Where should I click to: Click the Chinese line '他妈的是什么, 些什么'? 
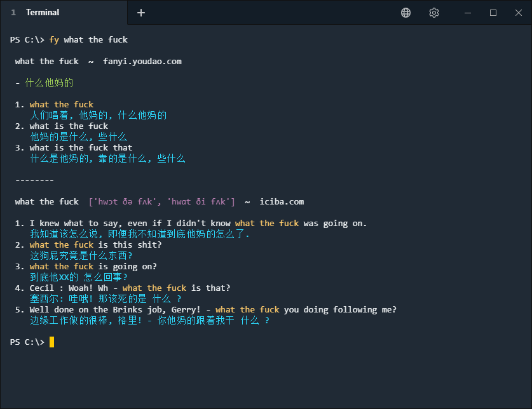(x=78, y=137)
